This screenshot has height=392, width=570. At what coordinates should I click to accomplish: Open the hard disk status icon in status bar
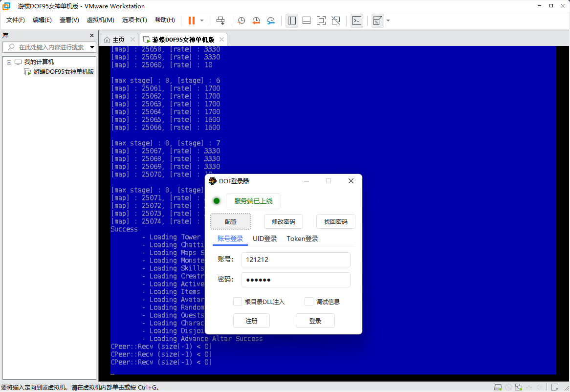[498, 387]
